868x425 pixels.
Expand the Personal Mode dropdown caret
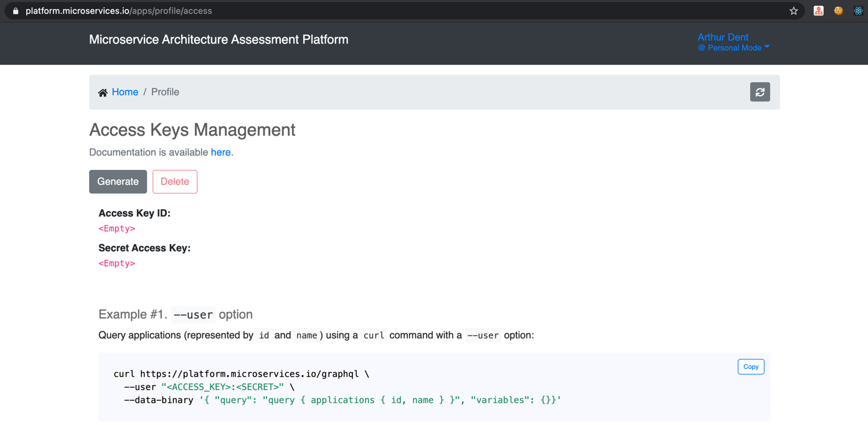pos(767,47)
